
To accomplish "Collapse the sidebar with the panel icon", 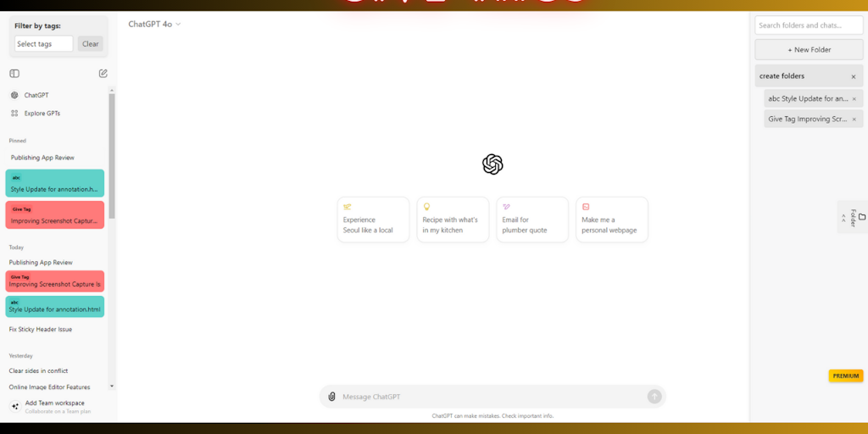I will pos(14,74).
